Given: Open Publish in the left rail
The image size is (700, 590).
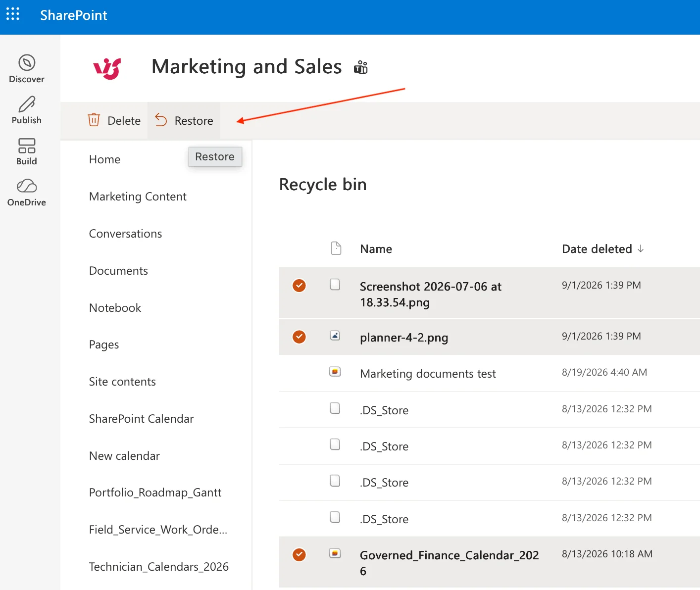Looking at the screenshot, I should pyautogui.click(x=27, y=110).
